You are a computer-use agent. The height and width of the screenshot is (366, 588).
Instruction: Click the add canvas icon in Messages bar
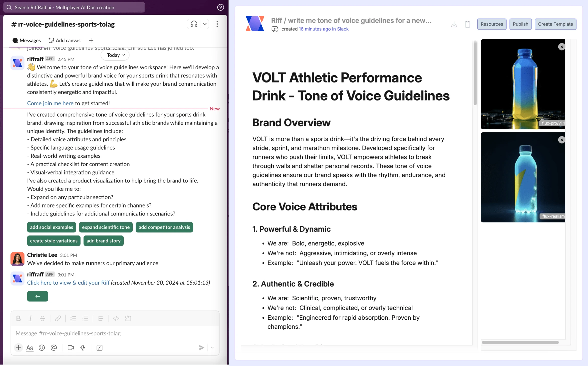click(50, 40)
